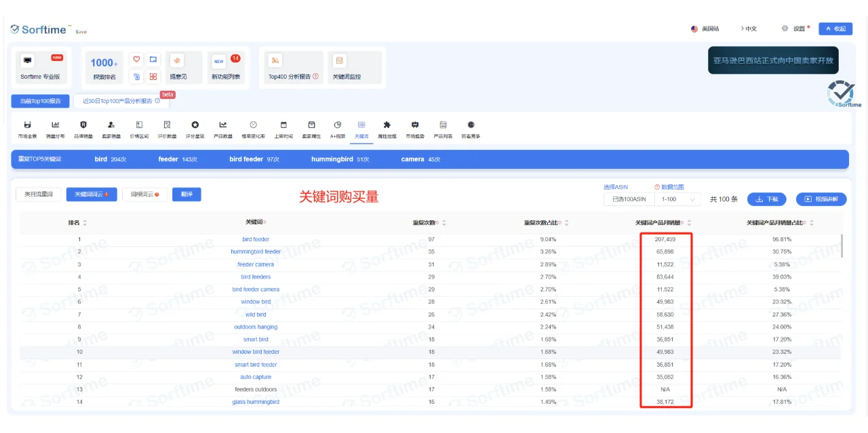Open the 评分星级 icon

point(195,129)
